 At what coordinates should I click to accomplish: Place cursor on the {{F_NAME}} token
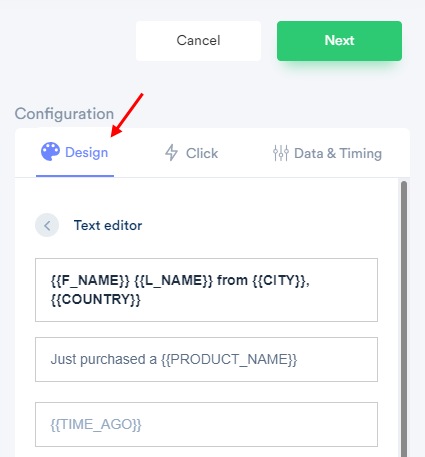coord(90,280)
